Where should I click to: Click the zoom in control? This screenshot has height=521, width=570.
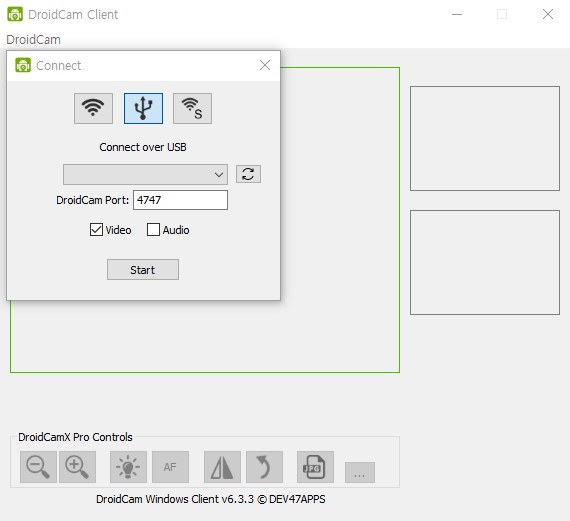pos(77,467)
